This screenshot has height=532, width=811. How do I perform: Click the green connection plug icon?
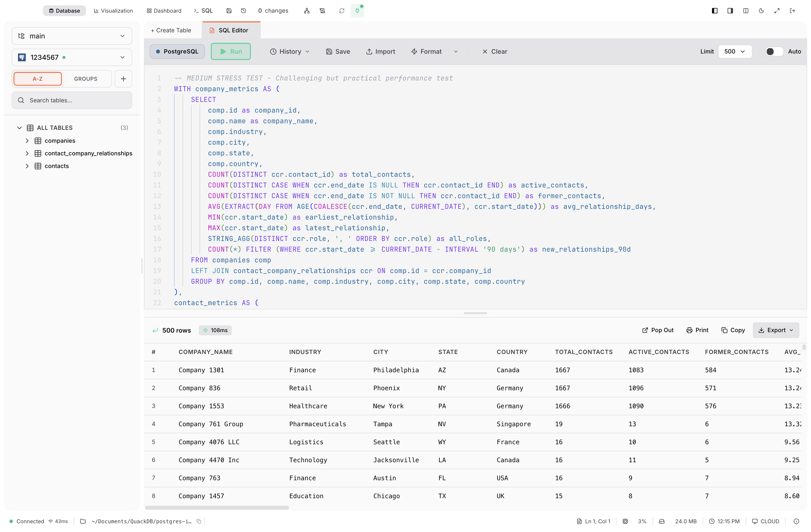[x=357, y=10]
